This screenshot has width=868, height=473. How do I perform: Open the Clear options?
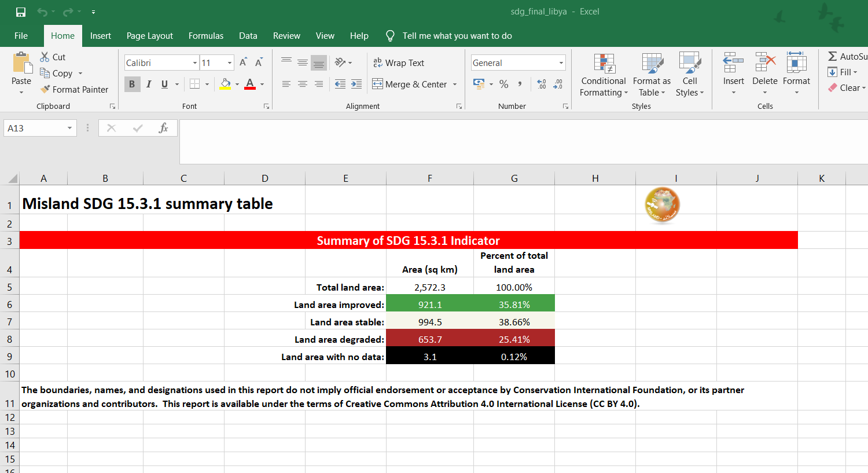coord(847,87)
